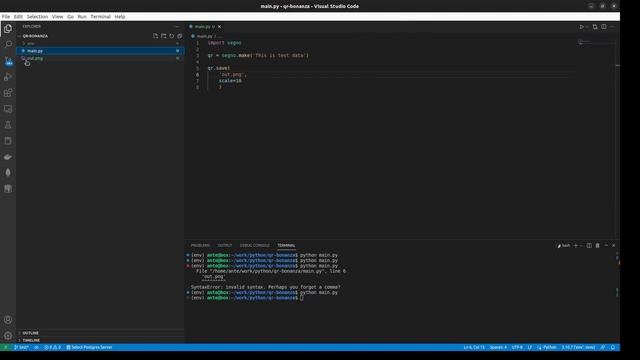Run Python file with play button
640x360 pixels.
[x=581, y=27]
